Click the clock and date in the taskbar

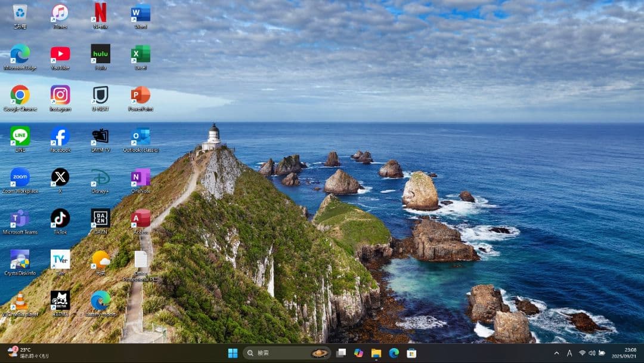click(x=625, y=353)
